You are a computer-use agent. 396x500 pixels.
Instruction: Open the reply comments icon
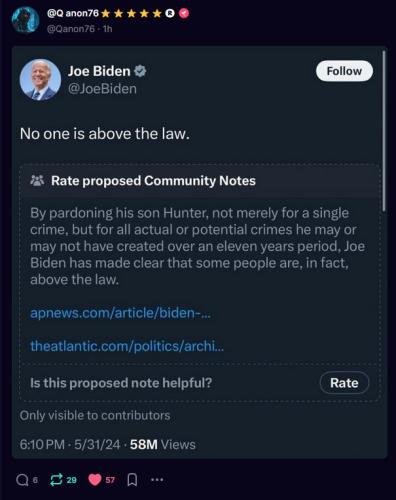[x=22, y=480]
